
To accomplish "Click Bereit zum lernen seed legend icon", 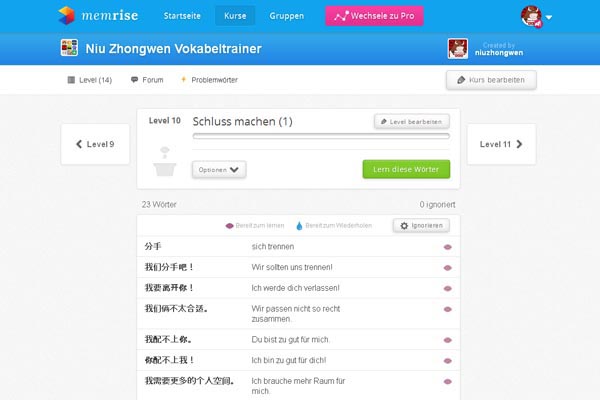I will click(230, 226).
